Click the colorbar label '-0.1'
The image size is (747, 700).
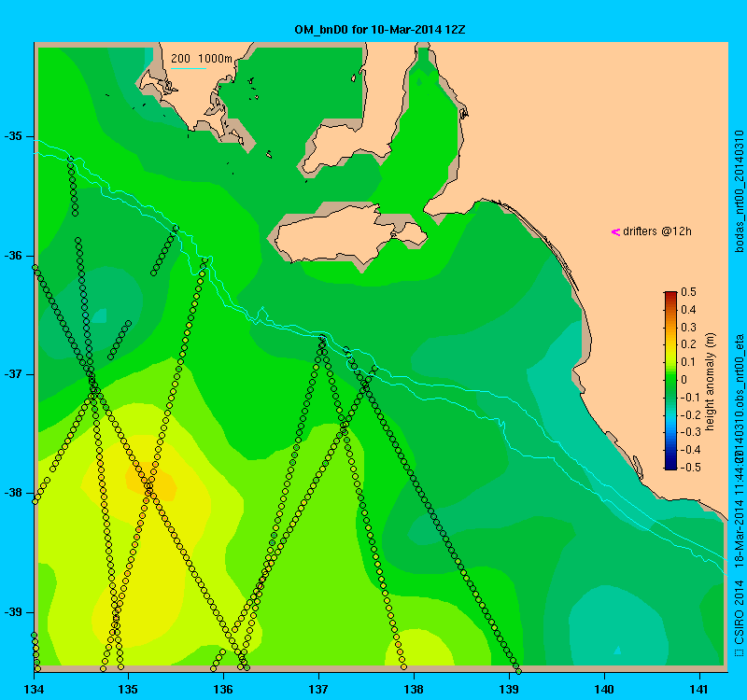coord(688,398)
